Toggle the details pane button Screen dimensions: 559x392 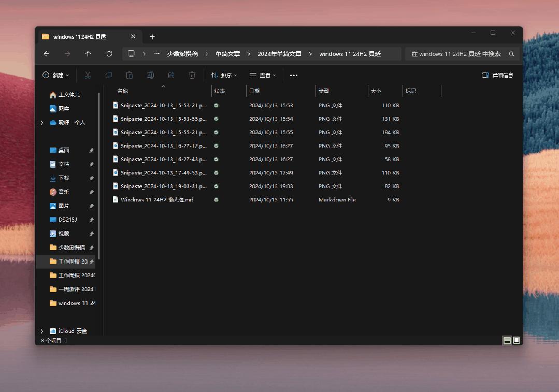pos(497,75)
